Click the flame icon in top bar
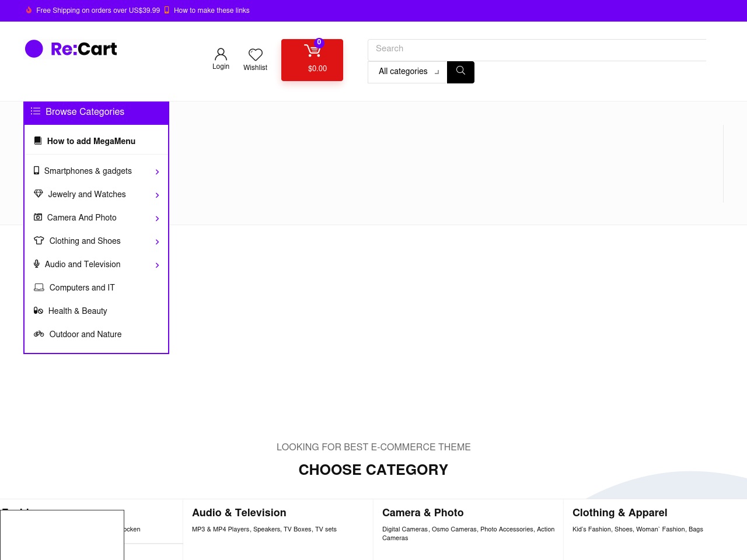Image resolution: width=747 pixels, height=560 pixels. point(29,10)
